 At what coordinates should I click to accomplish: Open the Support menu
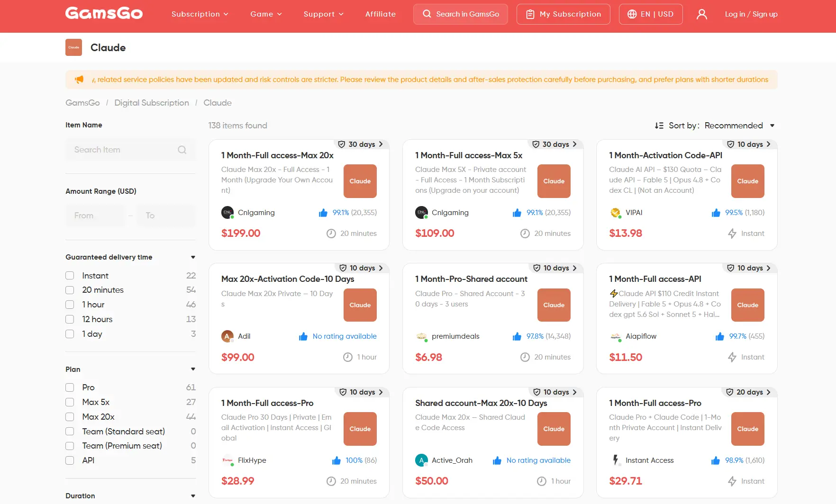[324, 14]
